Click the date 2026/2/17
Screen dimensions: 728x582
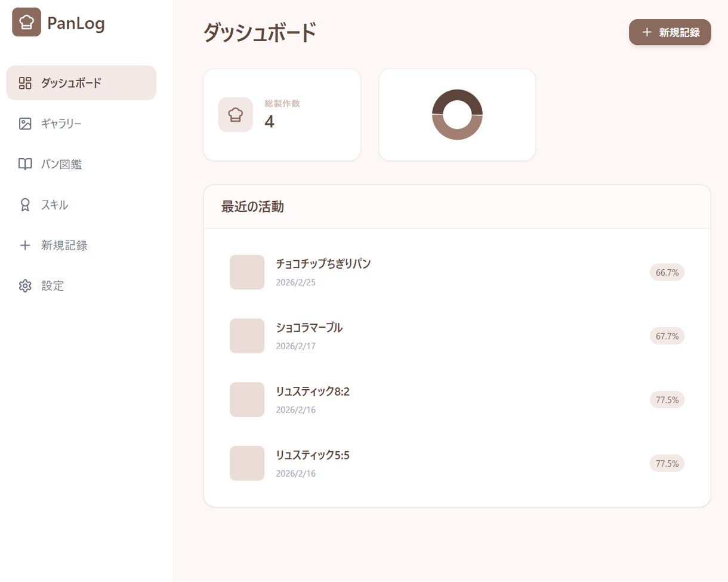click(295, 346)
